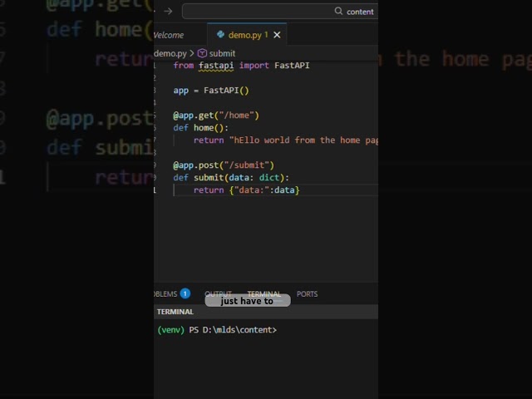Image resolution: width=532 pixels, height=399 pixels.
Task: Click the submit symbol icon in breadcrumb
Action: click(202, 53)
